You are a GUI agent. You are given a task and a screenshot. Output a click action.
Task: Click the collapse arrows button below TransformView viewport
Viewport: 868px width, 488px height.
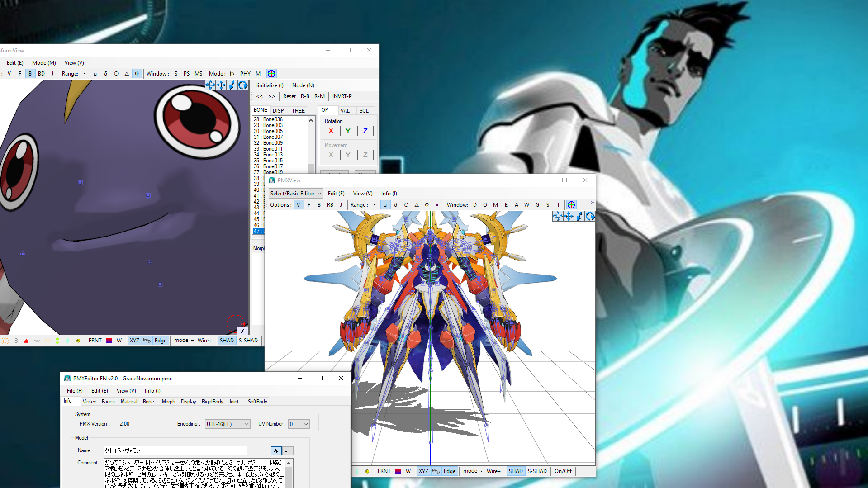click(x=242, y=331)
